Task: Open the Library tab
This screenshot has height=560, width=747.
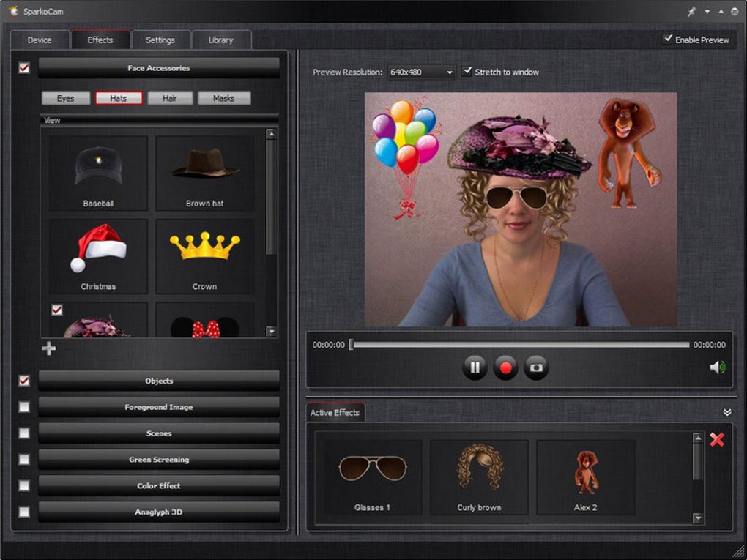Action: tap(221, 40)
